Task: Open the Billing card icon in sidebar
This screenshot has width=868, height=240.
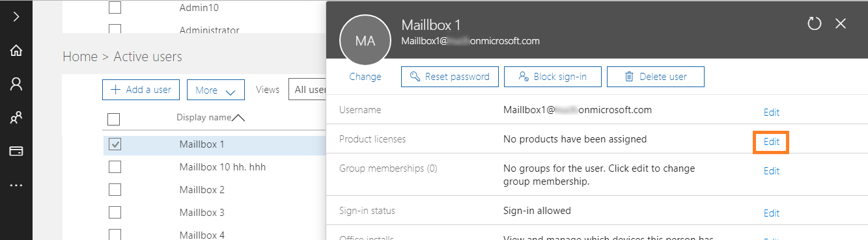Action: point(16,151)
